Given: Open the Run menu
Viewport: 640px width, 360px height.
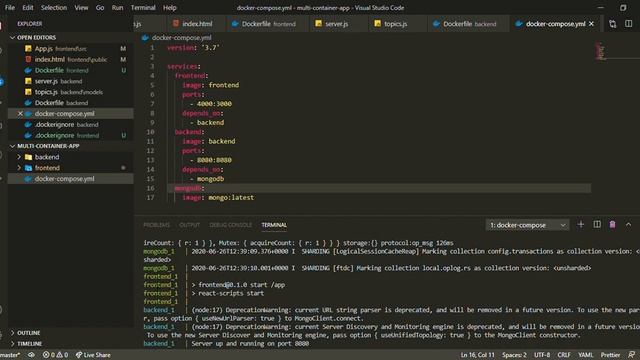Looking at the screenshot, I should [118, 8].
